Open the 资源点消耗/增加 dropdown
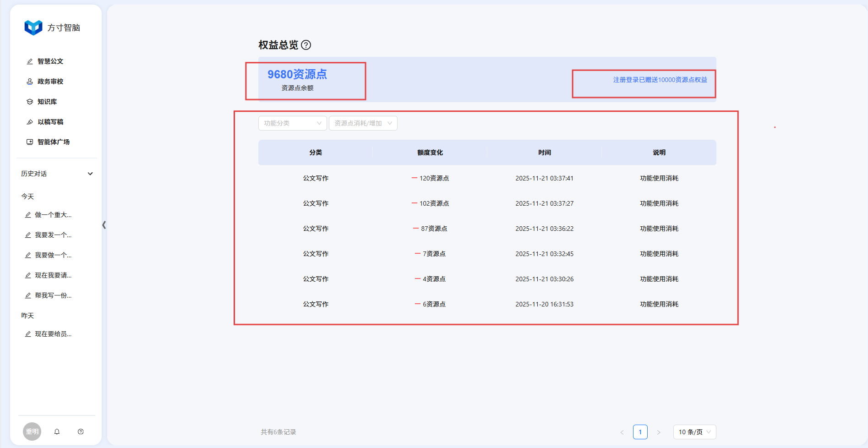 coord(363,123)
